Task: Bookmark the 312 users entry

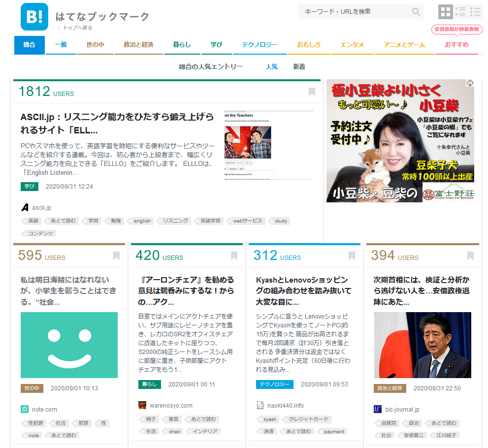Action: pyautogui.click(x=352, y=256)
